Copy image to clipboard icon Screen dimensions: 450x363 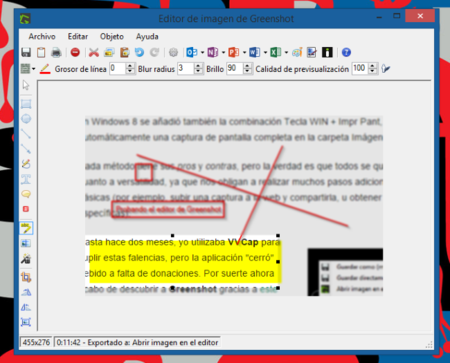tap(41, 52)
